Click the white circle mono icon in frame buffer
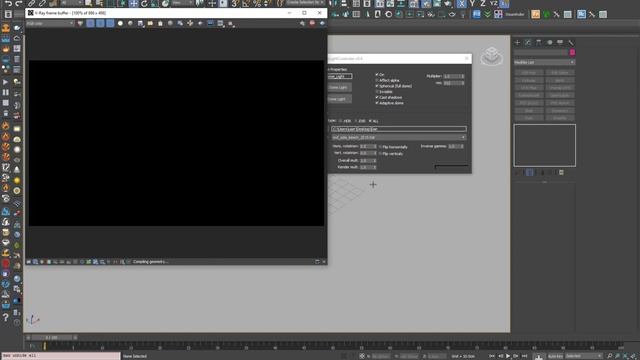The image size is (640, 360). pos(120,24)
